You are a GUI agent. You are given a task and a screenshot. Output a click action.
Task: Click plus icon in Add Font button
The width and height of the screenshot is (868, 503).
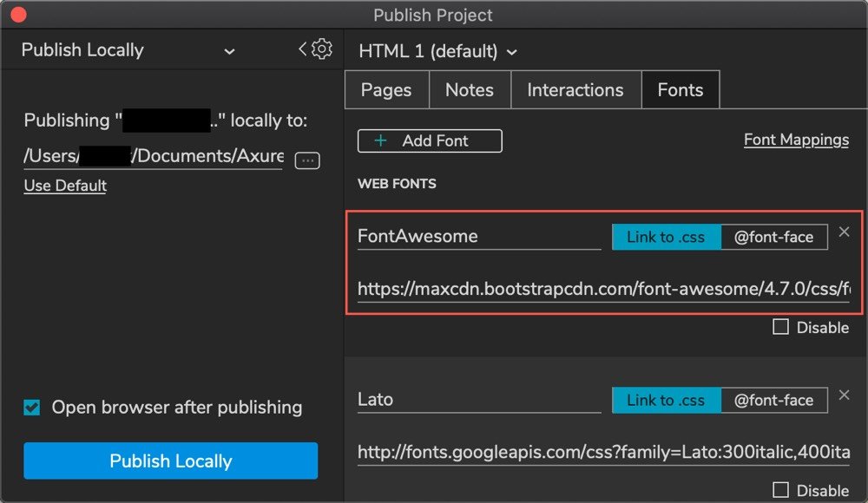[380, 140]
